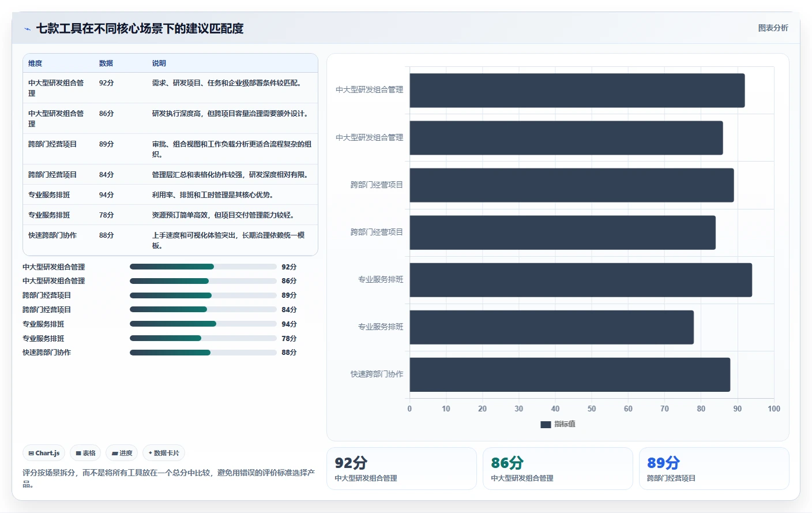Open the blue 89分 summary card
The height and width of the screenshot is (513, 812).
click(x=714, y=469)
